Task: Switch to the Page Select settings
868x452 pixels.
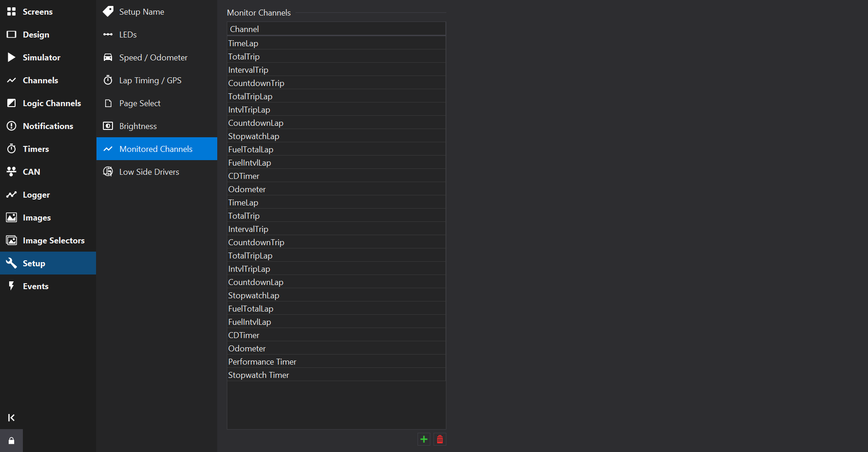Action: (139, 103)
